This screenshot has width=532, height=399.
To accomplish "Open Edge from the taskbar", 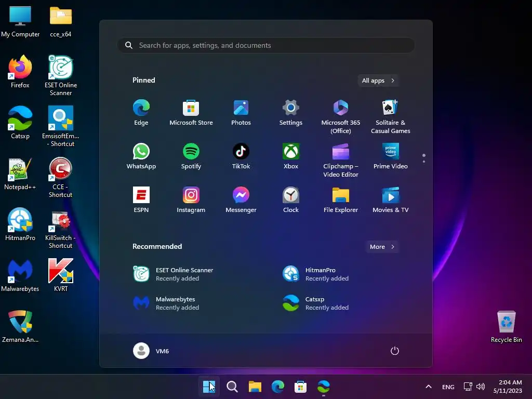I will point(277,387).
